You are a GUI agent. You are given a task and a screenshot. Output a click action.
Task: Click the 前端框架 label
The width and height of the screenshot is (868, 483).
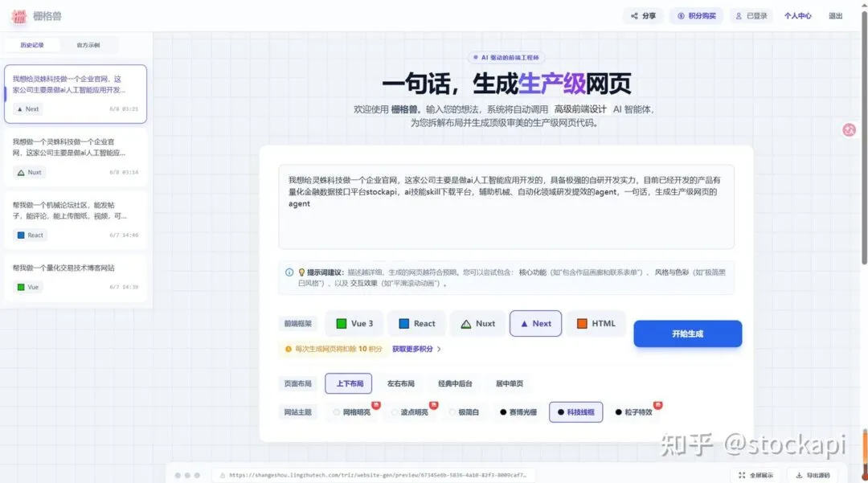tap(298, 324)
